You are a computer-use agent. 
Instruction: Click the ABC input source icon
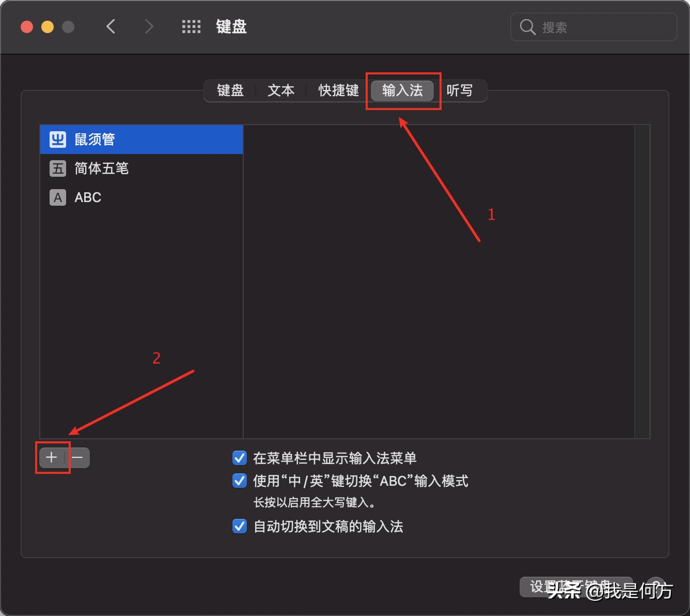[x=57, y=197]
